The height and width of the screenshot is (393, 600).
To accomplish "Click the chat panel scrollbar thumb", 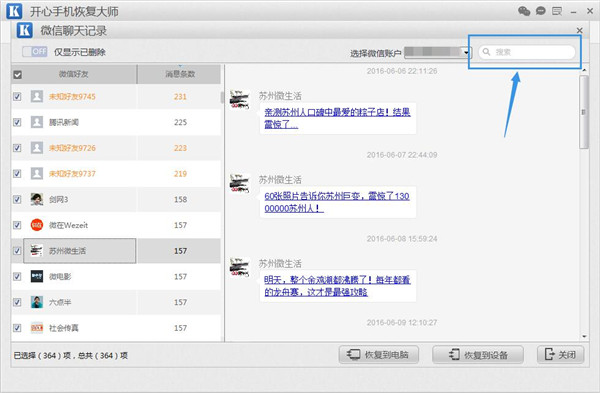I will tap(584, 112).
